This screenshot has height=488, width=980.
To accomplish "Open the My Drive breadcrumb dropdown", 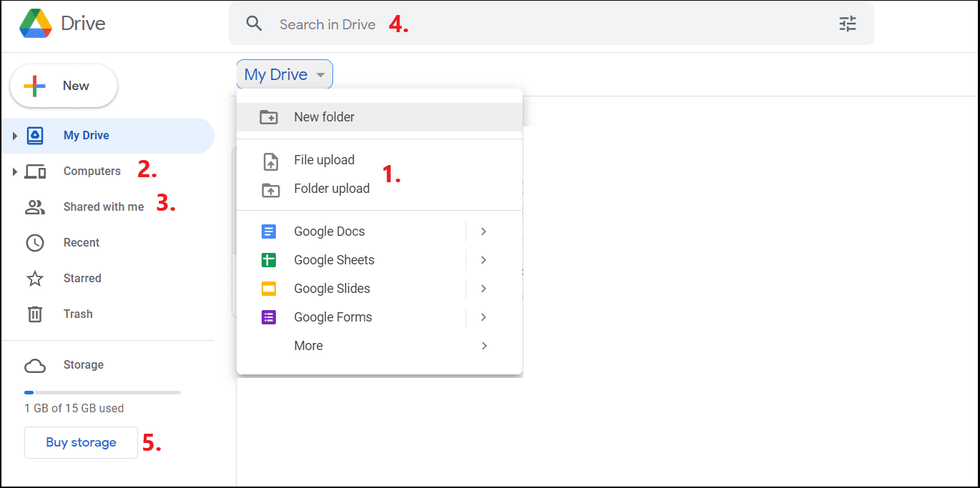I will click(284, 74).
